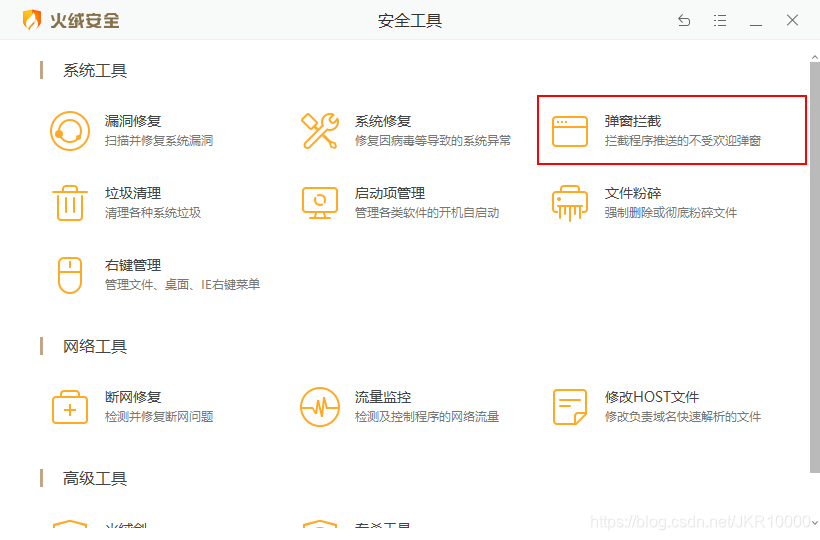820x540 pixels.
Task: Click the scrollbar up arrow
Action: [x=815, y=56]
